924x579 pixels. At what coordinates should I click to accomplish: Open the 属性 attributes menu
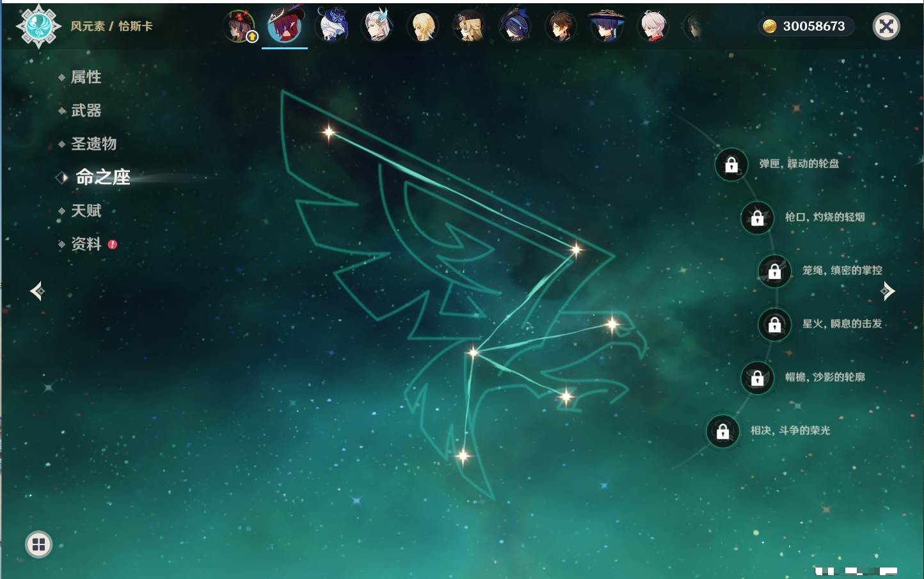pyautogui.click(x=86, y=77)
